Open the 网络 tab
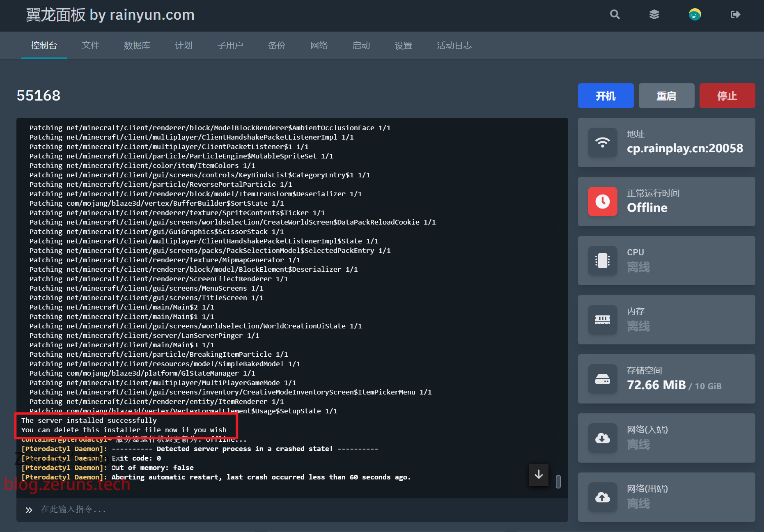 click(319, 45)
